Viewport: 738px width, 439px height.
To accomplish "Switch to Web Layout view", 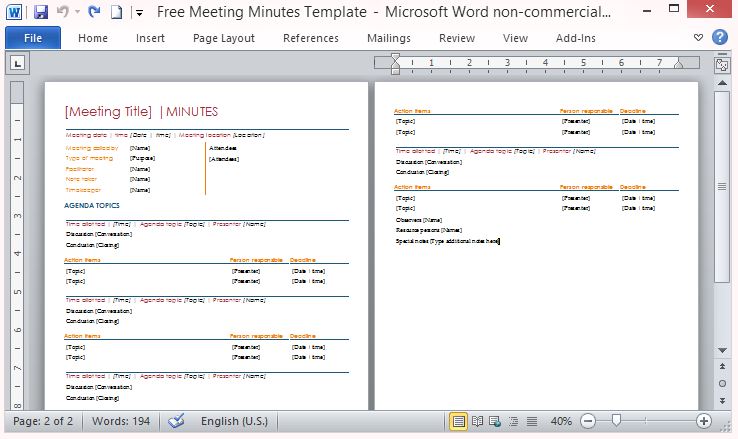I will (496, 421).
